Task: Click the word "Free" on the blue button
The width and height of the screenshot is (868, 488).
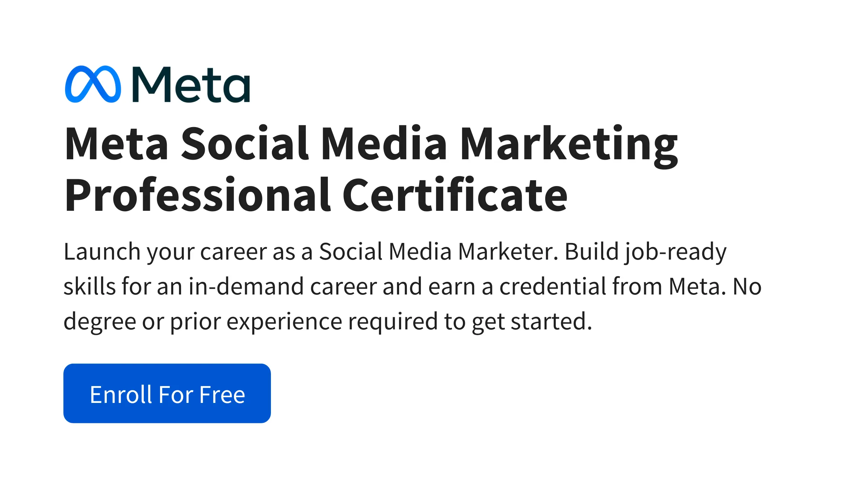Action: click(x=222, y=394)
